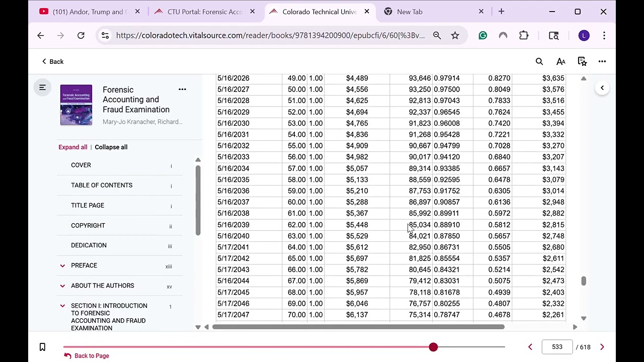Click the browser address bar

(270, 35)
